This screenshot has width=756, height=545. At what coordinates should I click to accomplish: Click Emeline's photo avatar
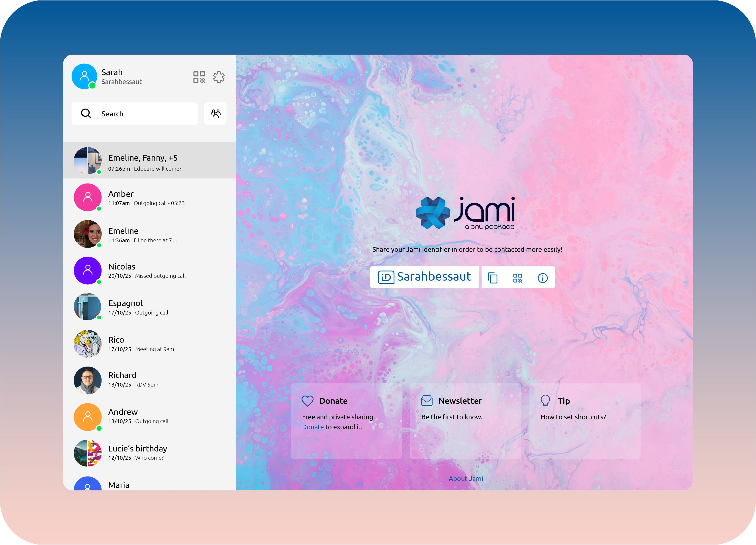point(88,234)
